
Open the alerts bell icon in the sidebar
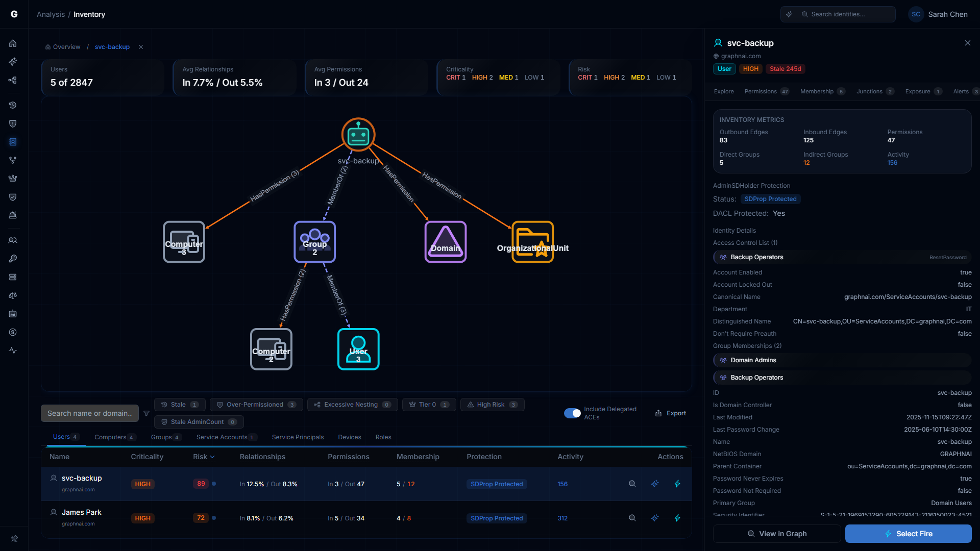(x=13, y=215)
